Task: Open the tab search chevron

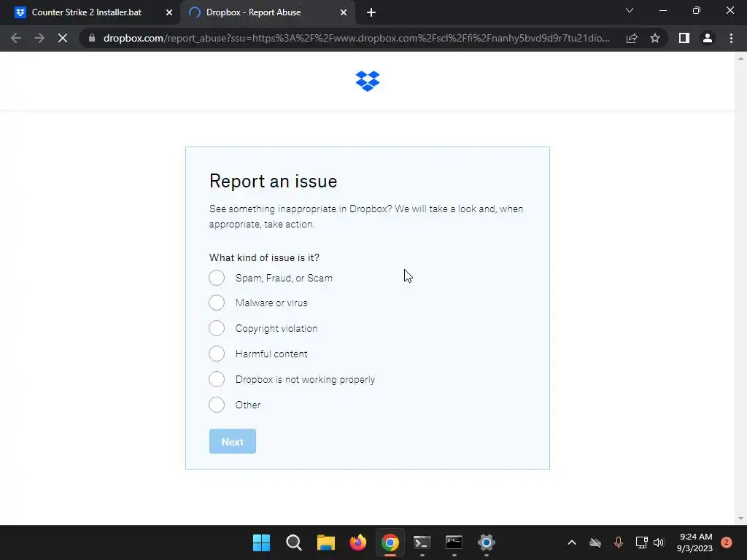Action: pos(630,10)
